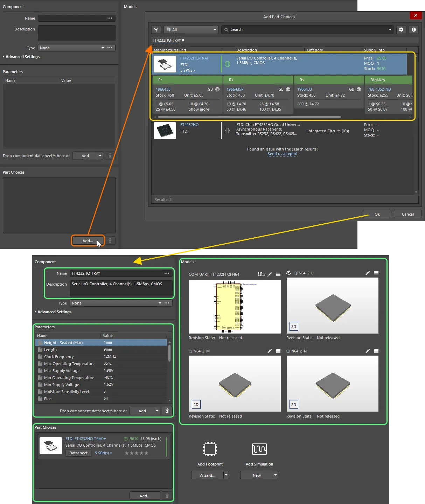Open the search settings gear icon
The image size is (425, 504).
pyautogui.click(x=401, y=29)
